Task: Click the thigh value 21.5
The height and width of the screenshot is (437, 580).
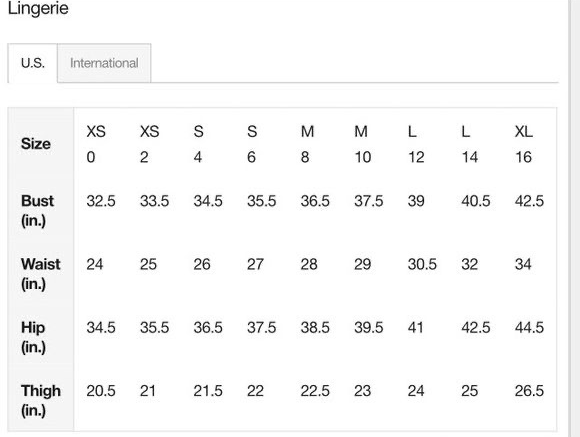Action: [x=208, y=391]
